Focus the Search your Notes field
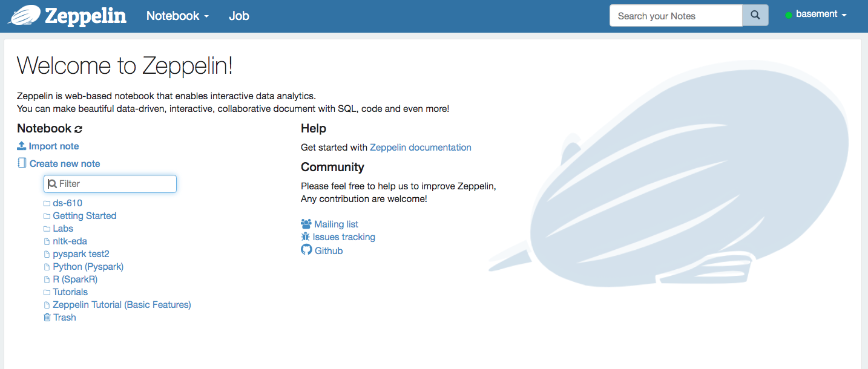This screenshot has height=369, width=868. 675,16
